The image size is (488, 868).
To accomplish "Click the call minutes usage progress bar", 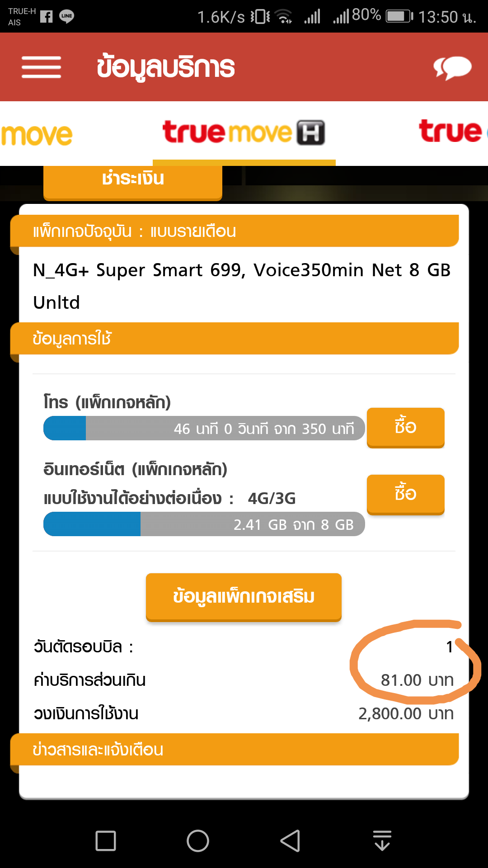I will coord(204,428).
